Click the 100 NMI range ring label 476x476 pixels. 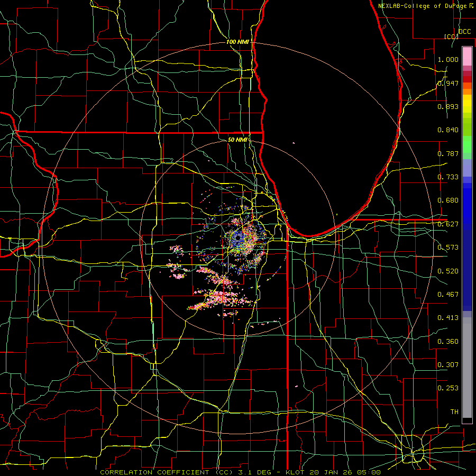coord(237,42)
